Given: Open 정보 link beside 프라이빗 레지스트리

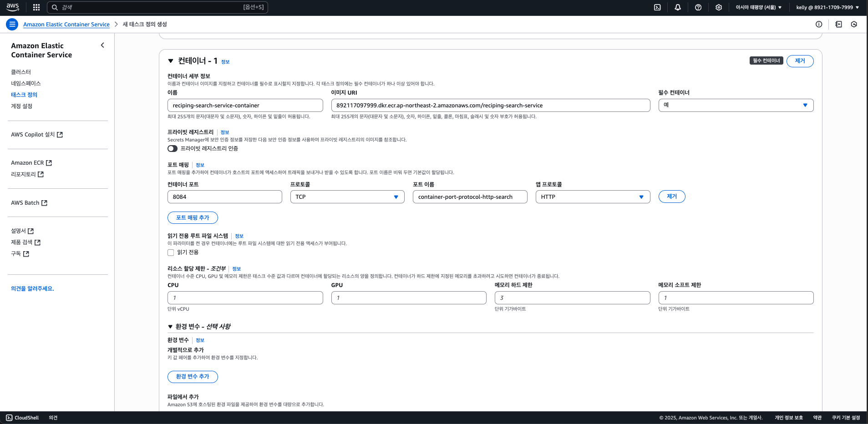Looking at the screenshot, I should tap(225, 132).
